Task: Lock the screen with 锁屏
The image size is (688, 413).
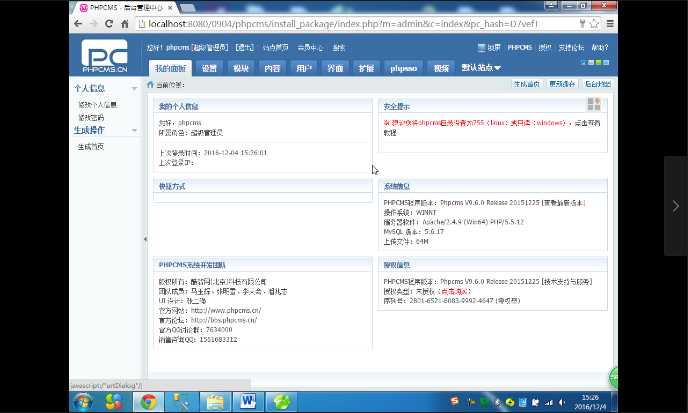Action: 489,47
